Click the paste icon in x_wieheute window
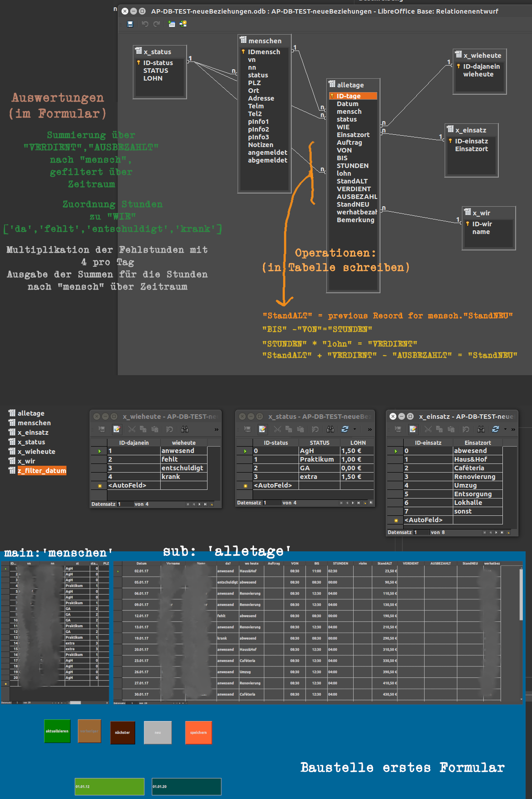Screen dimensions: 532x799 [155, 429]
